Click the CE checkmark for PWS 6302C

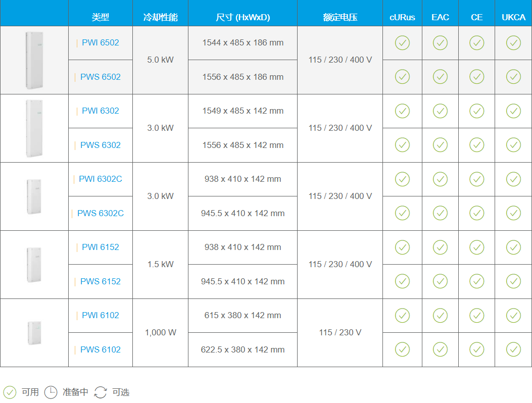[x=476, y=213]
